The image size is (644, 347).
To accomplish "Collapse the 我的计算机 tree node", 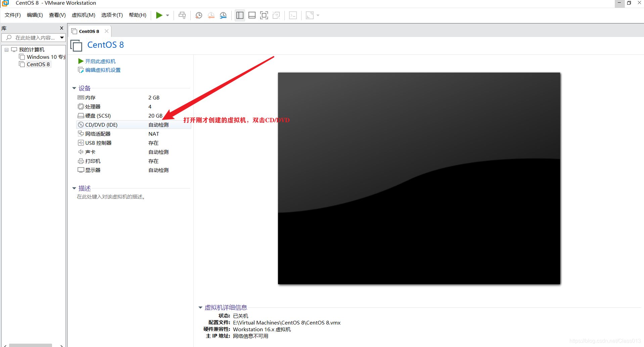I will 6,50.
